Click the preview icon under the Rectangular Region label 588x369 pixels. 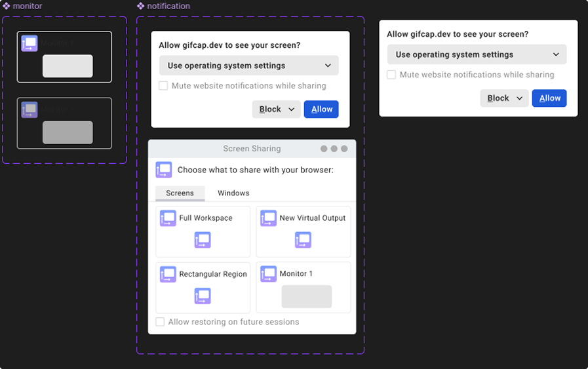pos(203,296)
